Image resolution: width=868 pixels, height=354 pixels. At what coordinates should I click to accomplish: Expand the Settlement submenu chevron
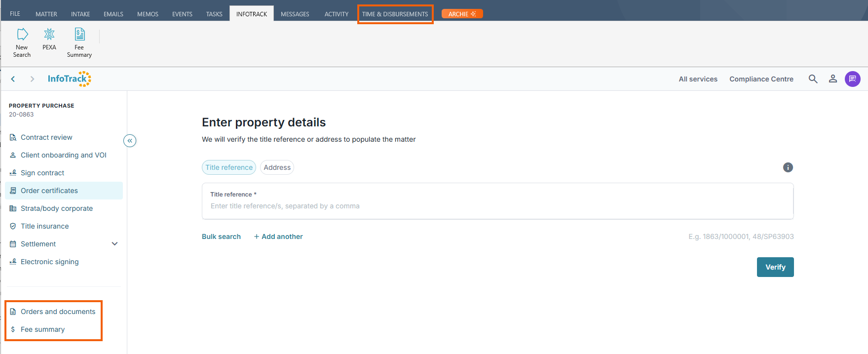tap(114, 244)
